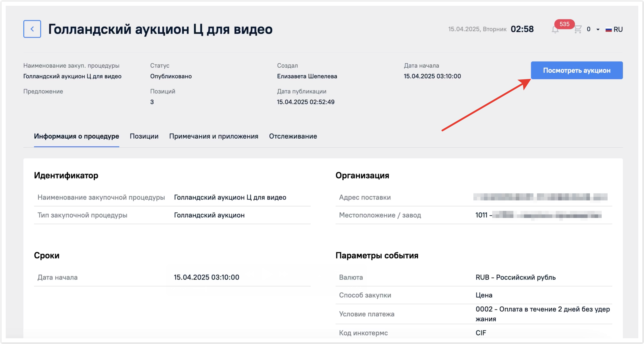
Task: Click the page title heading
Action: [x=160, y=29]
